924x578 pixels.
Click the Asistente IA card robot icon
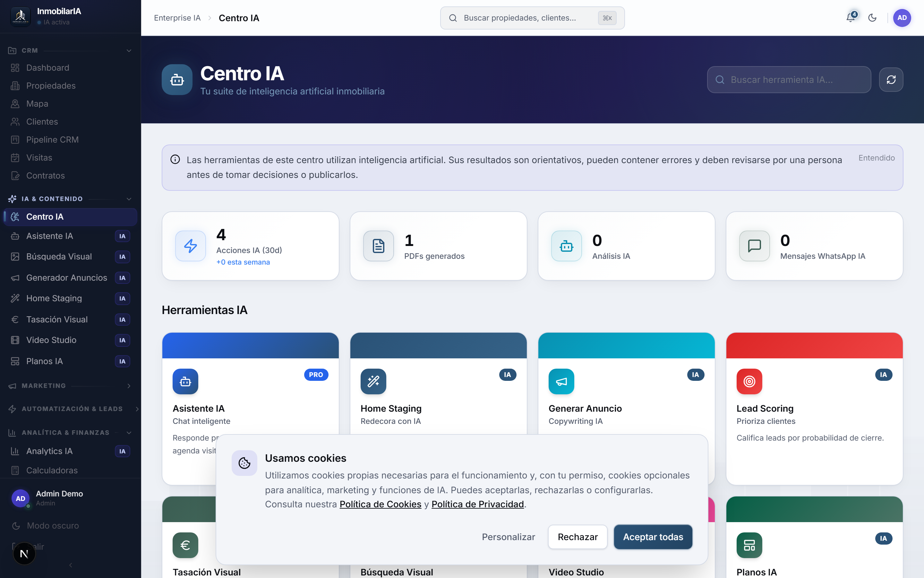tap(185, 381)
